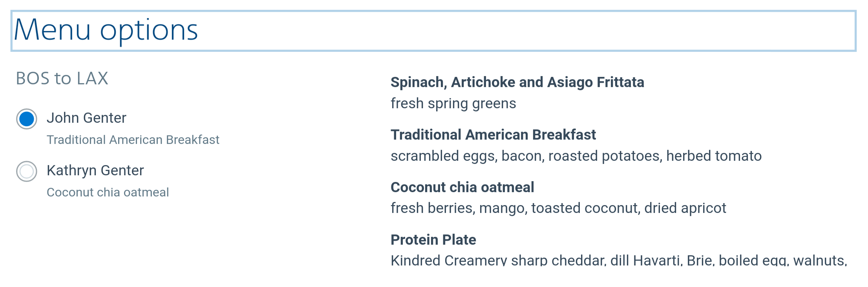Select the John Genter radio button
868x287 pixels.
(x=27, y=119)
